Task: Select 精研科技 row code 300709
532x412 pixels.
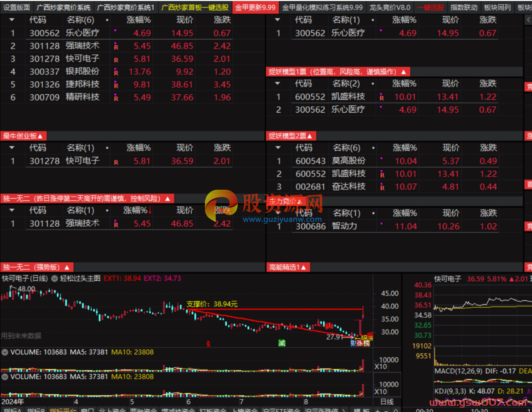Action: coord(44,97)
